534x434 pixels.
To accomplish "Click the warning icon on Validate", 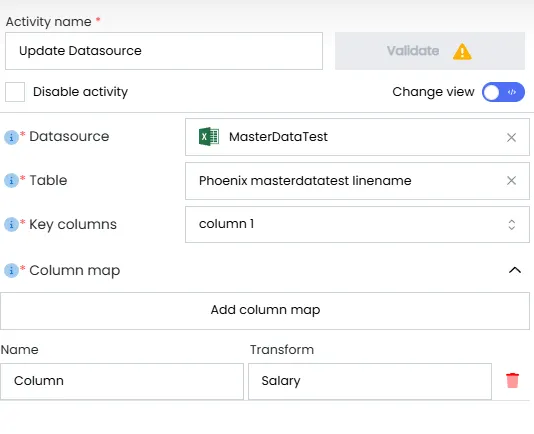I will tap(462, 52).
